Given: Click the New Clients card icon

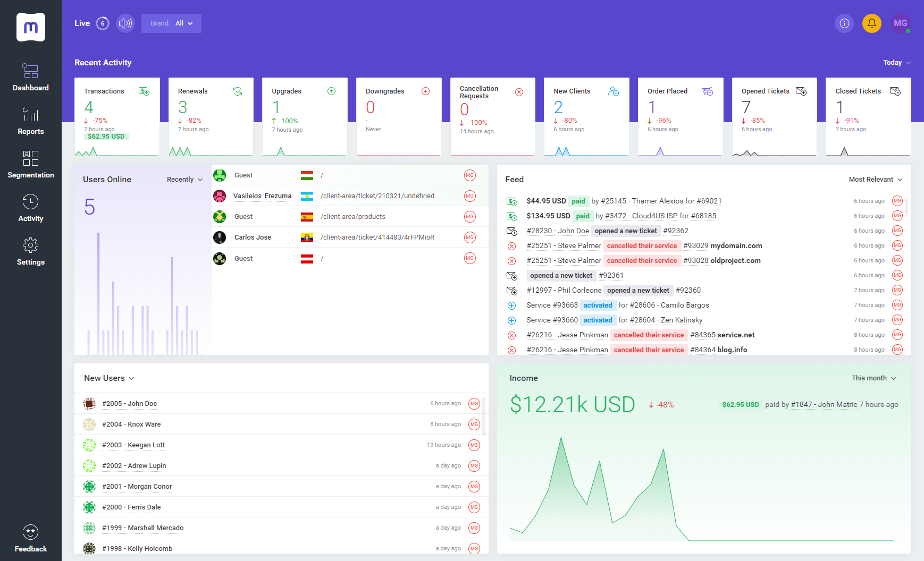Looking at the screenshot, I should click(614, 91).
